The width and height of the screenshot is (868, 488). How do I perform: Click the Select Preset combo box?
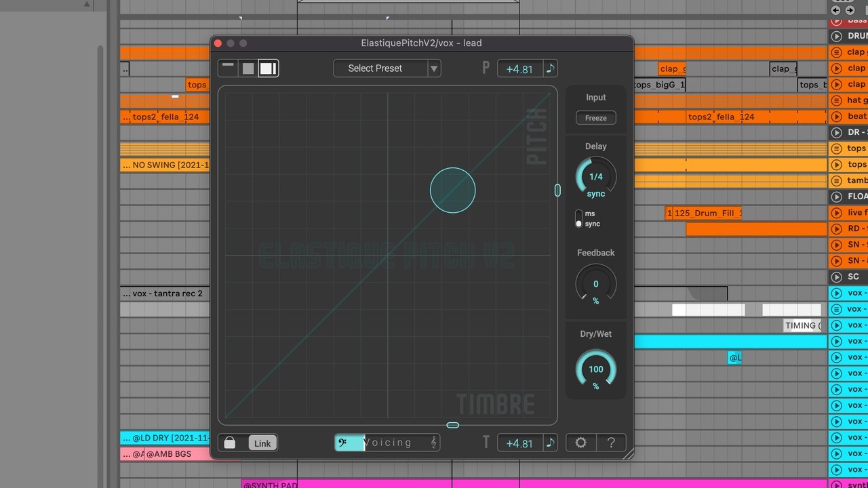tap(375, 68)
